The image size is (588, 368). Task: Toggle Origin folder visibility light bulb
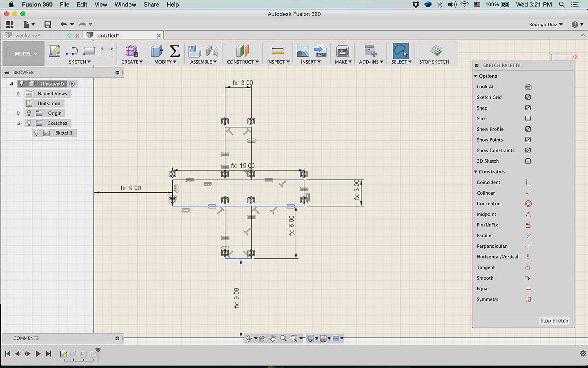29,113
